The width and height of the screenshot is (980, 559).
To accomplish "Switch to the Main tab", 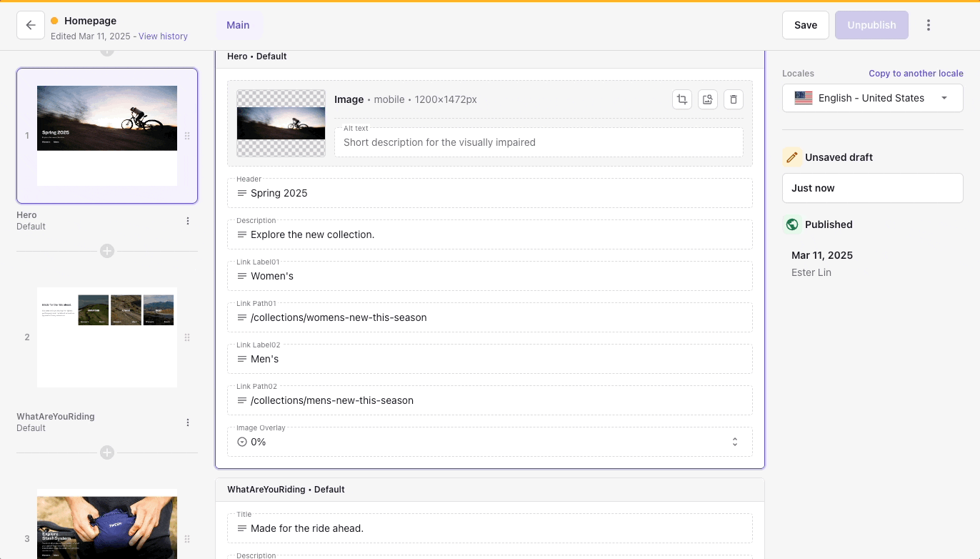I will click(x=238, y=25).
